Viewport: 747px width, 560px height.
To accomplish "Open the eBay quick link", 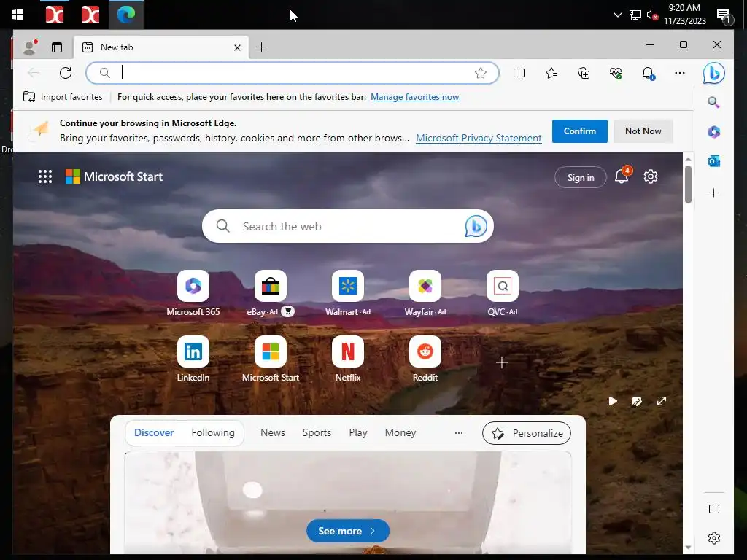I will point(270,293).
